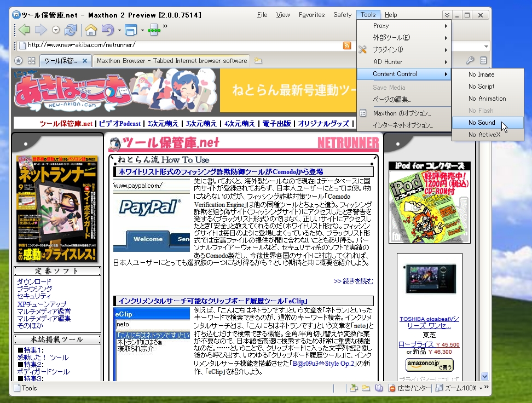Viewport: 532px width, 403px height.
Task: Click the open folder icon in status bar
Action: tap(354, 388)
